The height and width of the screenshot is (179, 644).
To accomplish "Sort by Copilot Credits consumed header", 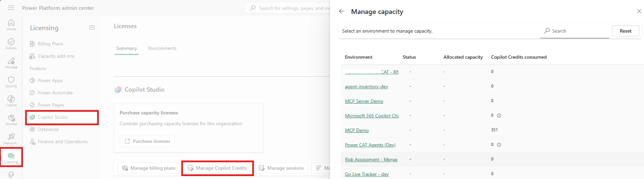I will click(519, 57).
